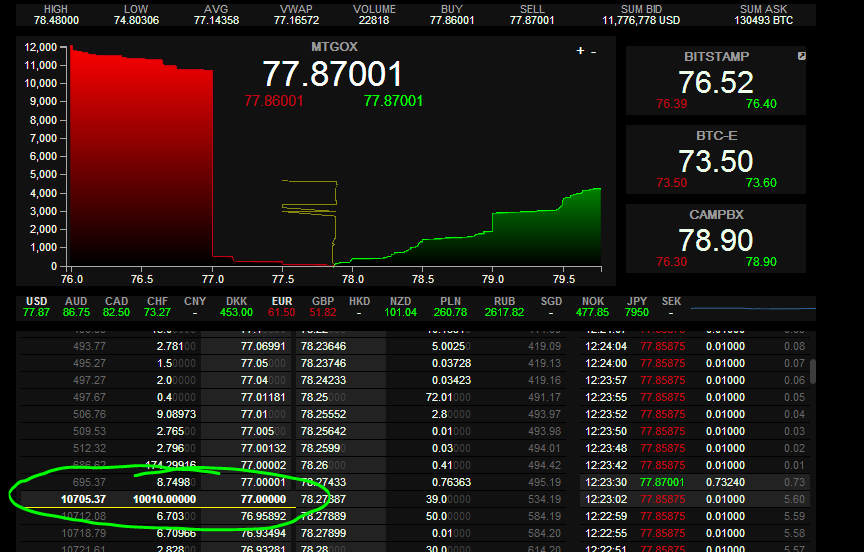Pick the SEK currency tab
The height and width of the screenshot is (552, 864).
pos(671,307)
